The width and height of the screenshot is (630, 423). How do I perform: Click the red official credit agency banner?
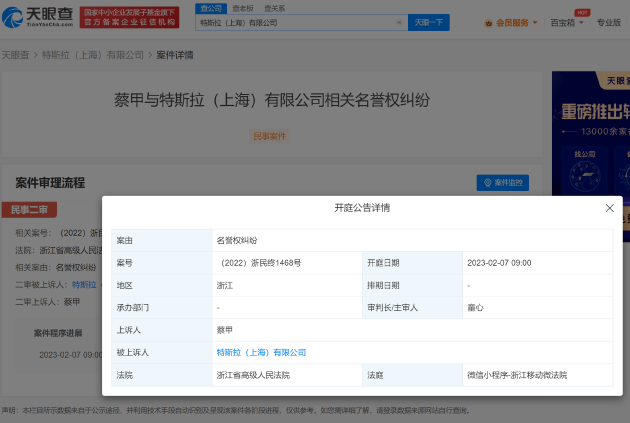(x=129, y=17)
